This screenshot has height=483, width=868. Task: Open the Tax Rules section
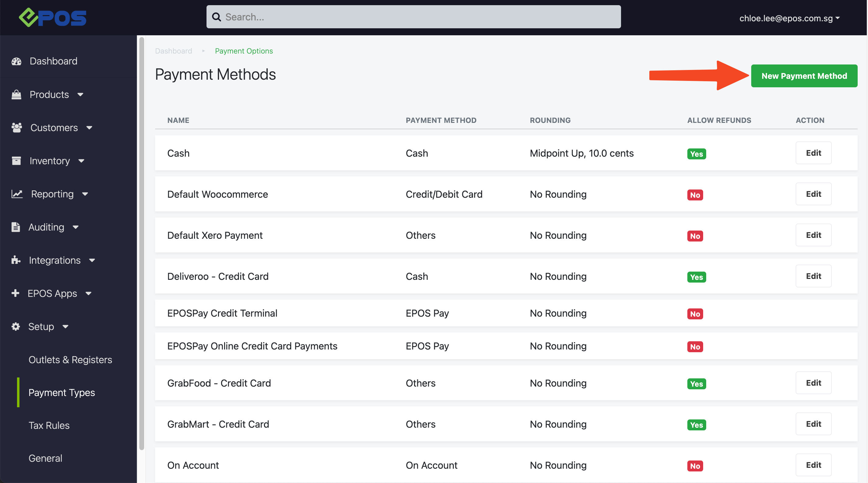point(49,425)
